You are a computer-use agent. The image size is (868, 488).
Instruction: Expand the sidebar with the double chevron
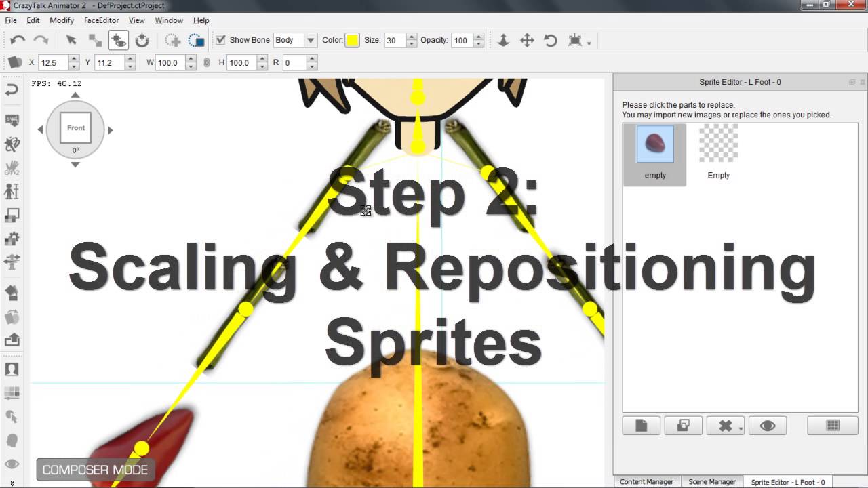coord(12,483)
